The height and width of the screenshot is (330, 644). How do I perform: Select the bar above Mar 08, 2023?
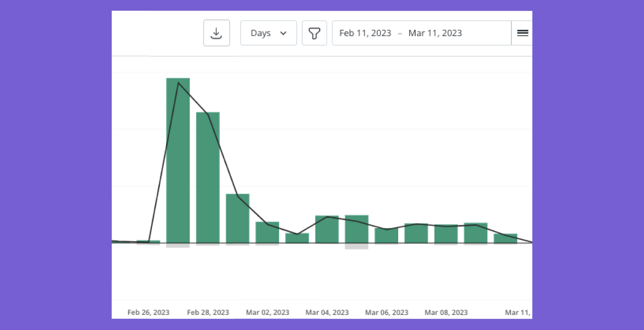(446, 234)
